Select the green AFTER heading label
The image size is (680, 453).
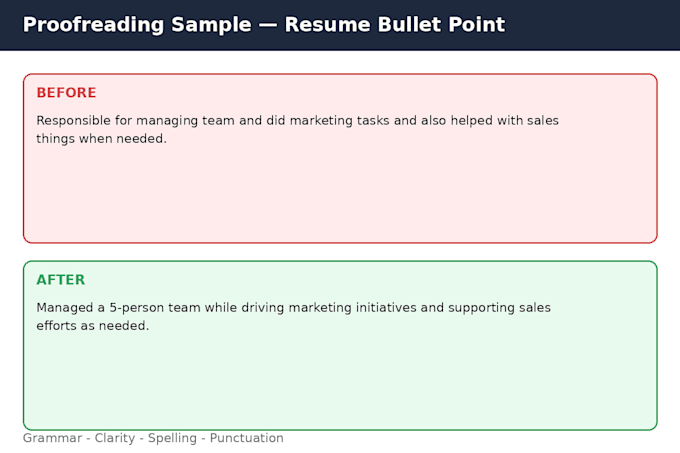click(x=61, y=280)
